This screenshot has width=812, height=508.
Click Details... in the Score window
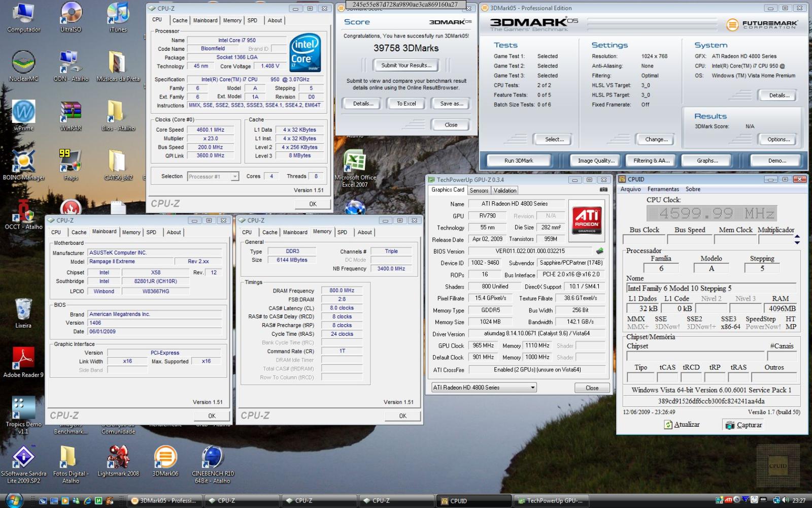363,104
